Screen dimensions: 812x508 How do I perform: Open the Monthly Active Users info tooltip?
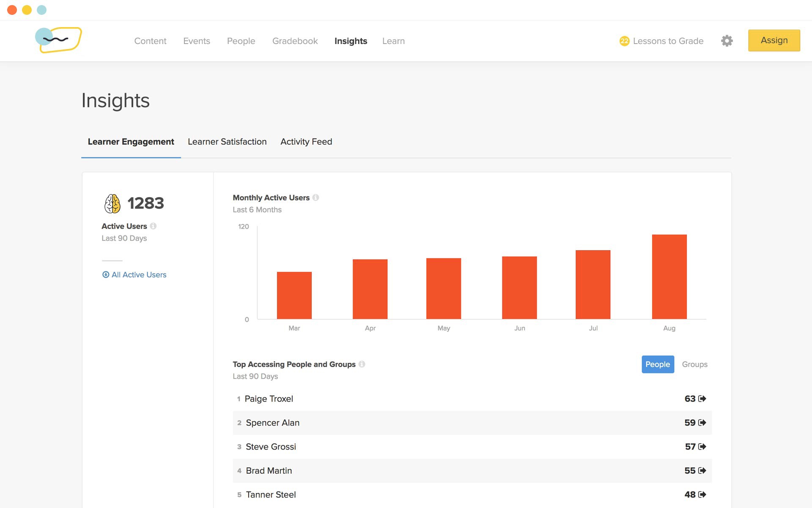click(316, 197)
